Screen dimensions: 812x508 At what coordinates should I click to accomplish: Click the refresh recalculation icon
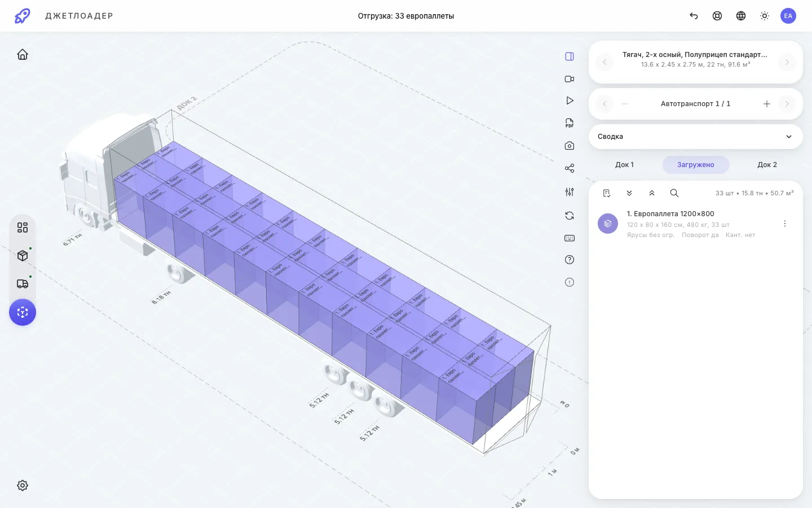(570, 216)
